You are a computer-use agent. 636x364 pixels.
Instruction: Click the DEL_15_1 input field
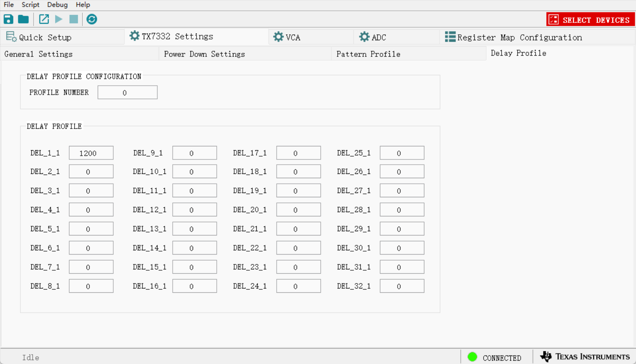195,267
